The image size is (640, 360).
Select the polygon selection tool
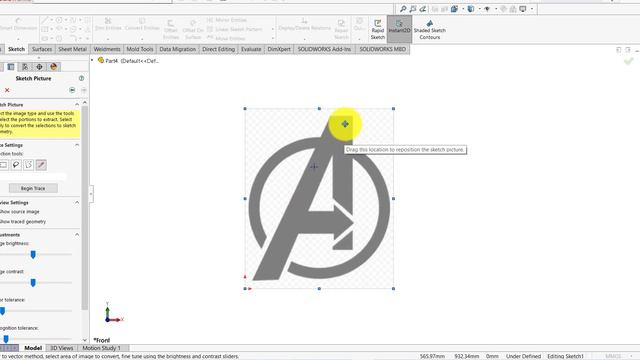[x=29, y=165]
